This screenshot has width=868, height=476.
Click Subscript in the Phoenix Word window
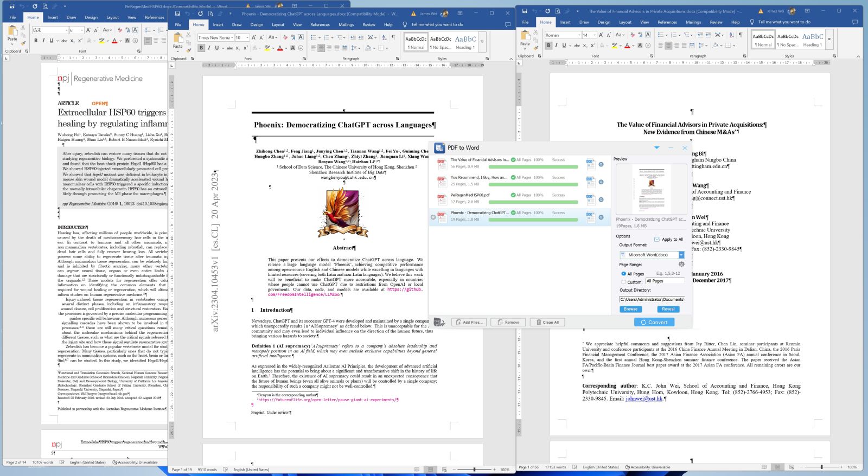pos(238,48)
